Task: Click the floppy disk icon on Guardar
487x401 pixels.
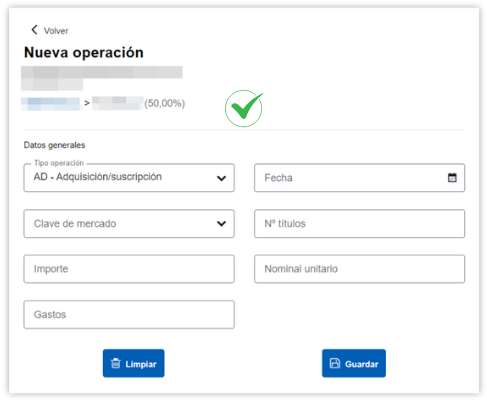Action: click(x=335, y=363)
